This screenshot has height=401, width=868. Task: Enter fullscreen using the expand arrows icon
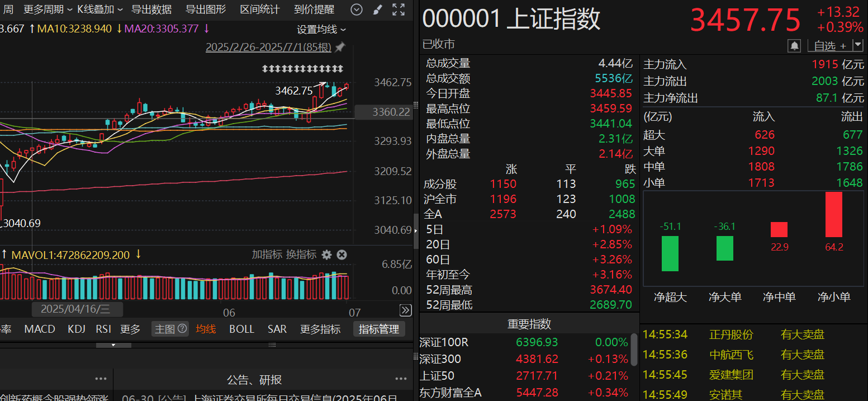coord(399,10)
